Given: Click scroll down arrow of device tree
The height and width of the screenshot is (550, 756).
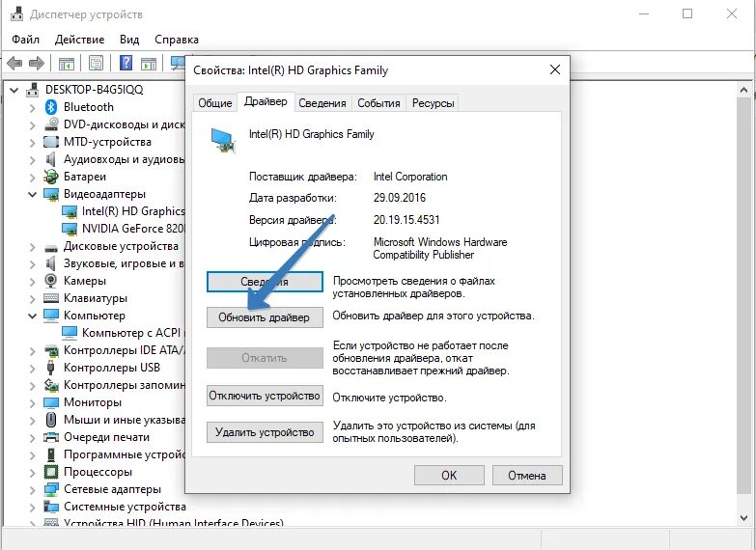Looking at the screenshot, I should [743, 518].
